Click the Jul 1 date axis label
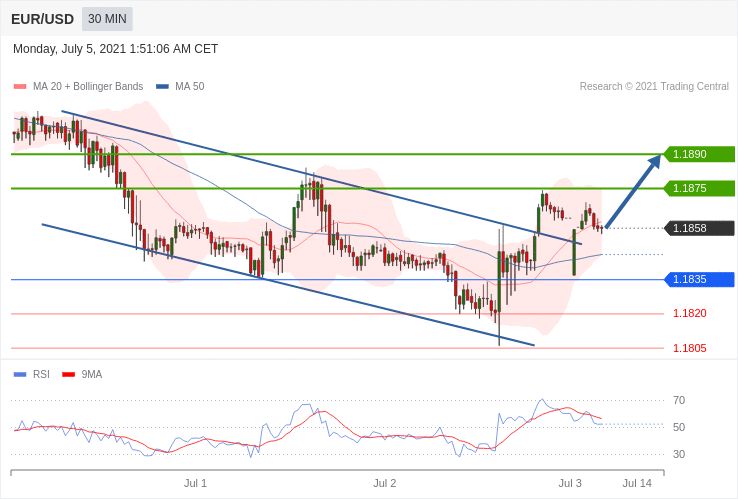738x500 pixels. (195, 484)
